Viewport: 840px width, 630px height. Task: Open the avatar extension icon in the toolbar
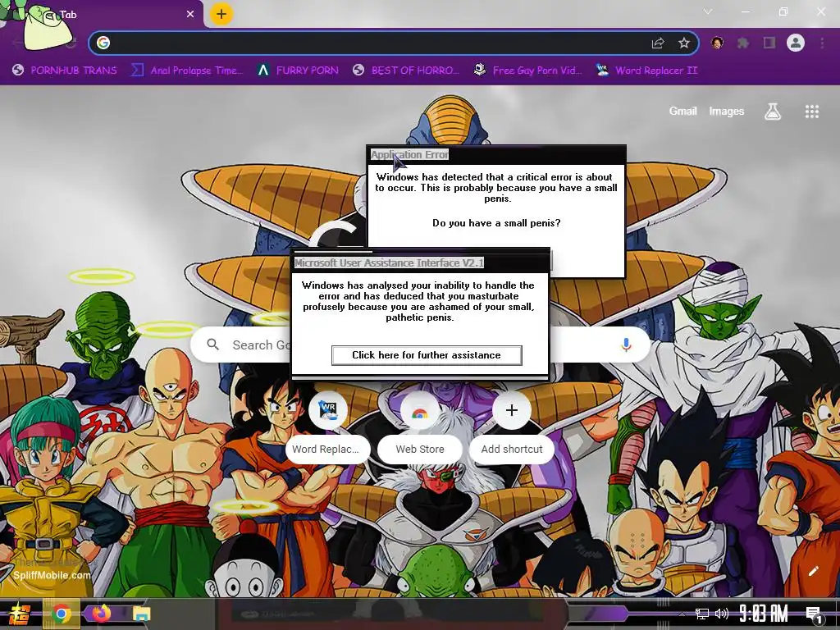click(717, 43)
